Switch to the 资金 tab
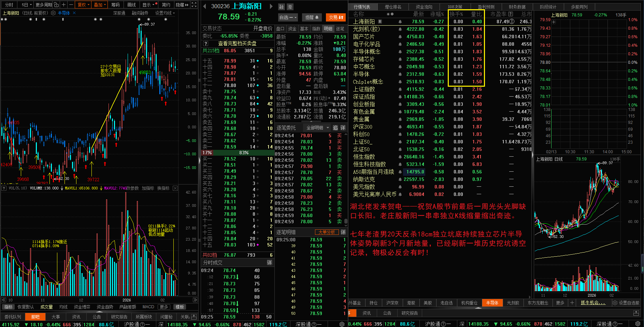644x327 pixels. pyautogui.click(x=292, y=29)
